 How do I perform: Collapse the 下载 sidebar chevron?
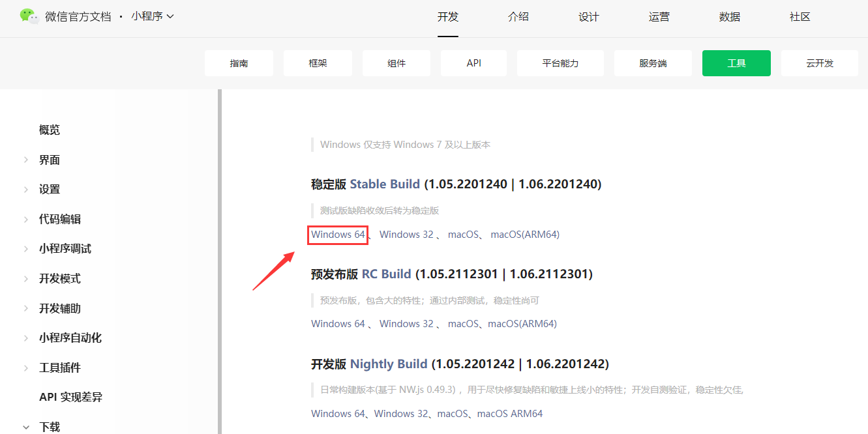click(25, 427)
